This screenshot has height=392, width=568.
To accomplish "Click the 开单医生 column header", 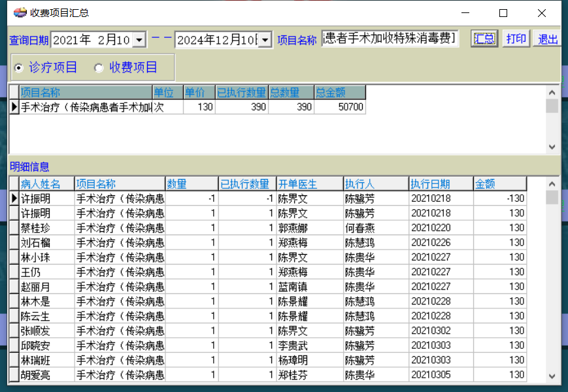I will [x=310, y=184].
